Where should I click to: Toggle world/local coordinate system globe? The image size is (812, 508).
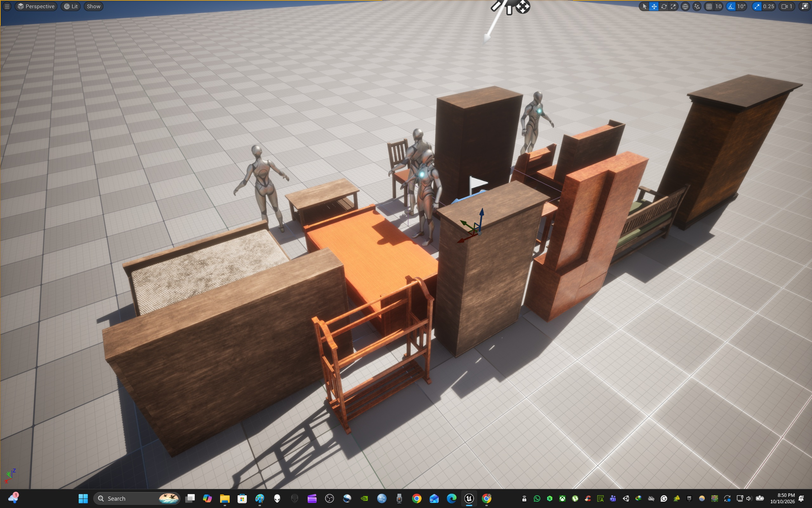[685, 6]
